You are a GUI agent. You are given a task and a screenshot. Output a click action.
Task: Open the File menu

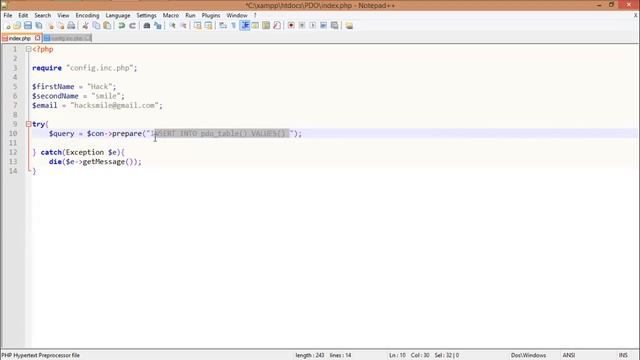coord(8,15)
